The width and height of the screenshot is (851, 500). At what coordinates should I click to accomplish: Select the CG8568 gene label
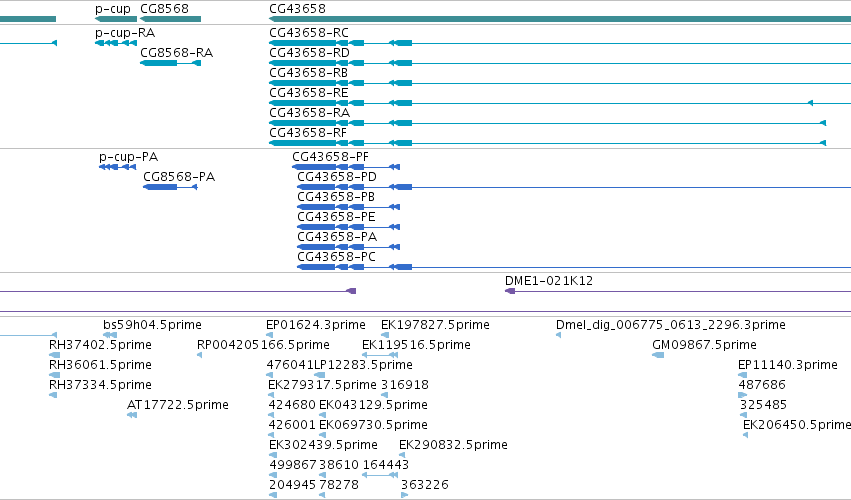coord(164,9)
